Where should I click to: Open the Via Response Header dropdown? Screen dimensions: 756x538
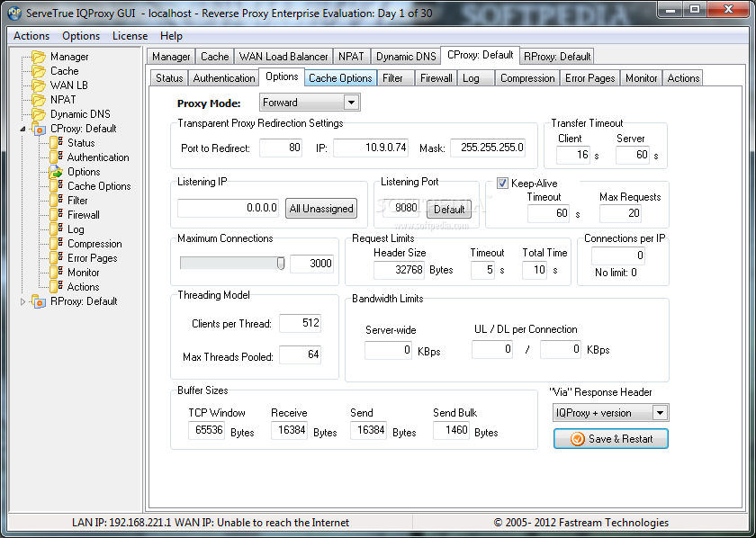(660, 413)
